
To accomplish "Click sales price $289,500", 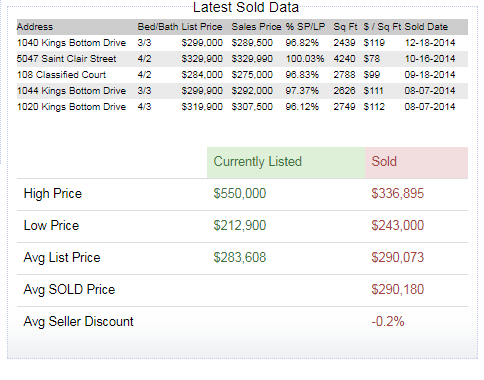I will pos(252,43).
